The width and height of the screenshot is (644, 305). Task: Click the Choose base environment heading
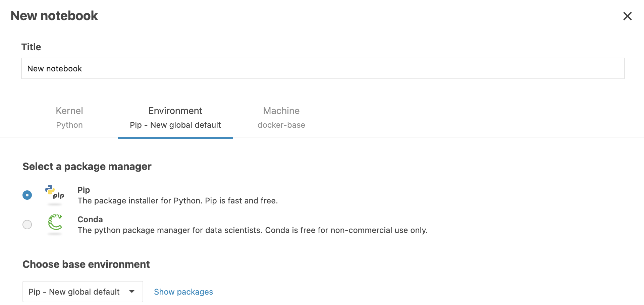point(86,264)
